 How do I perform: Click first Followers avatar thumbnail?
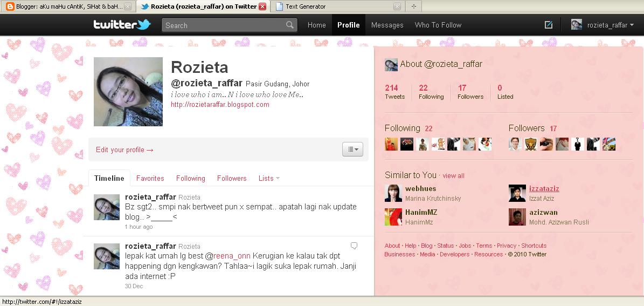(x=515, y=144)
